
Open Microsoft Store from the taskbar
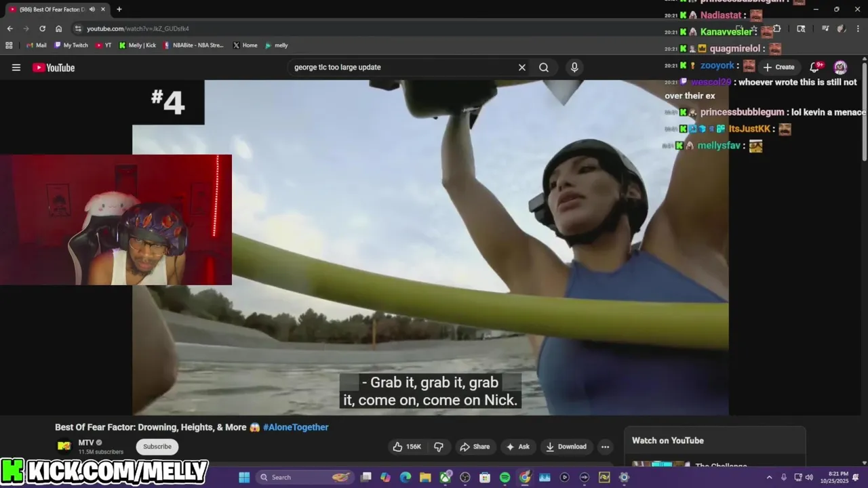point(485,477)
